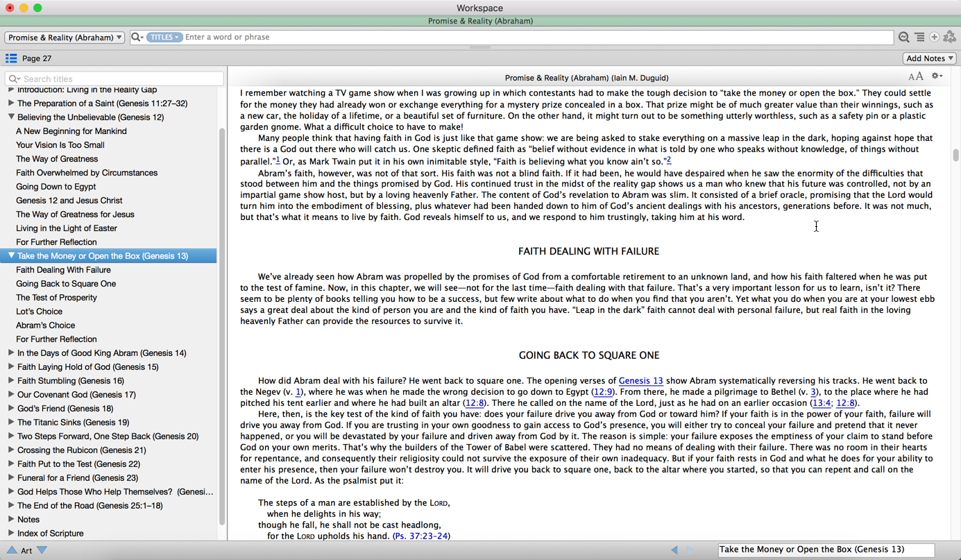This screenshot has height=560, width=961.
Task: Expand Faith Put to the Test chapter
Action: [x=11, y=464]
